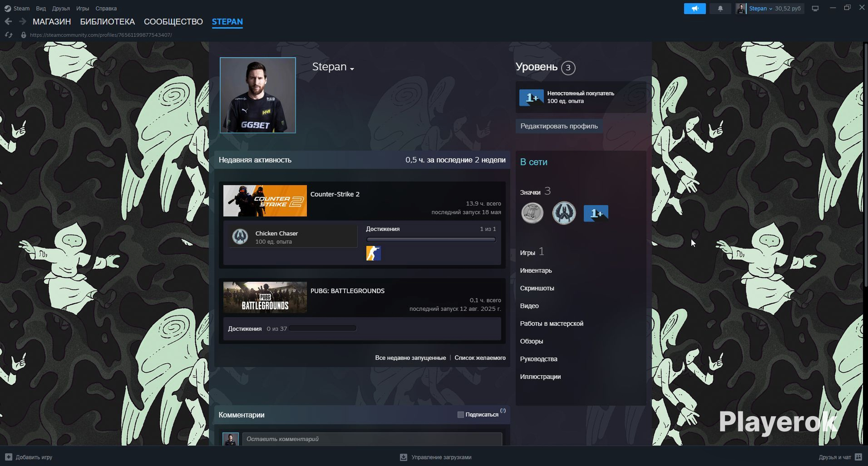Open the Обзоры link
Screen dimensions: 868x466
point(531,341)
